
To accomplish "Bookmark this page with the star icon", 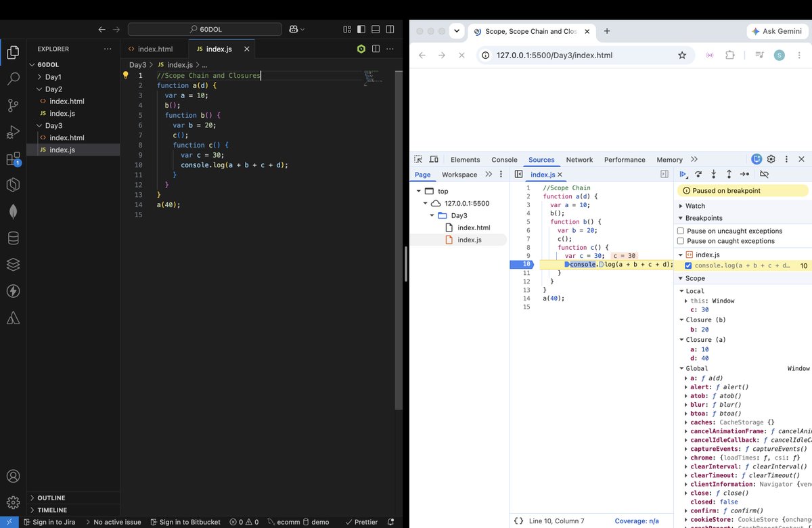I will pos(682,55).
